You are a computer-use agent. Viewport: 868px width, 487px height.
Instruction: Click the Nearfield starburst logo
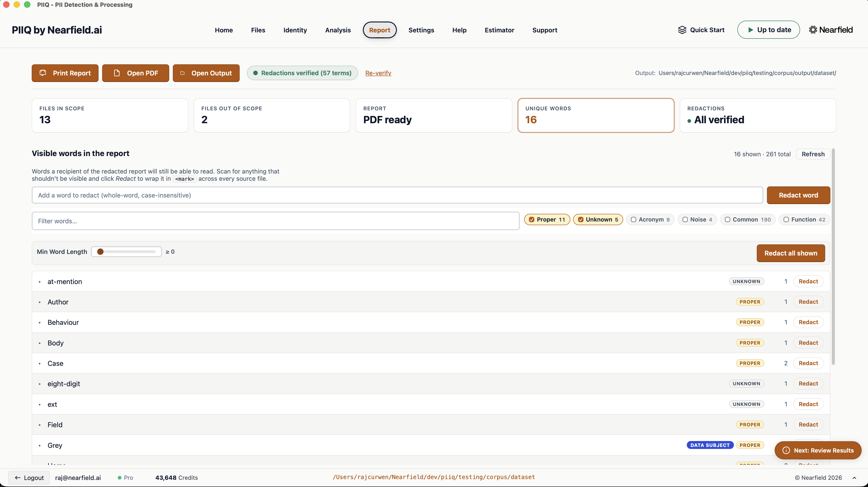coord(813,30)
